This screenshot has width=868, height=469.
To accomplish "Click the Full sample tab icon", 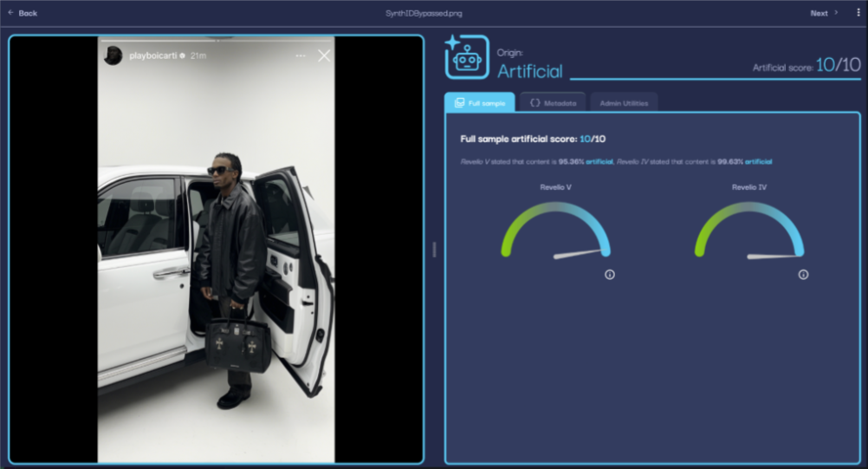I will tap(459, 103).
